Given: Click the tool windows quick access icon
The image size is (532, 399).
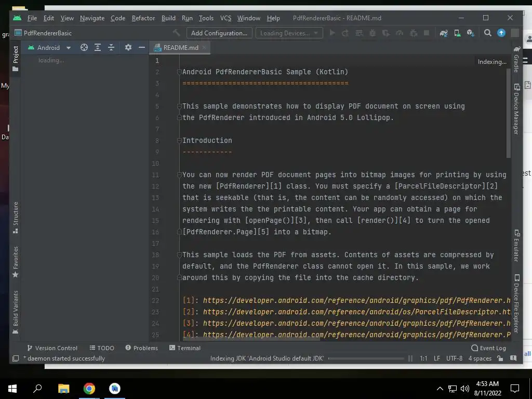Looking at the screenshot, I should click(16, 358).
